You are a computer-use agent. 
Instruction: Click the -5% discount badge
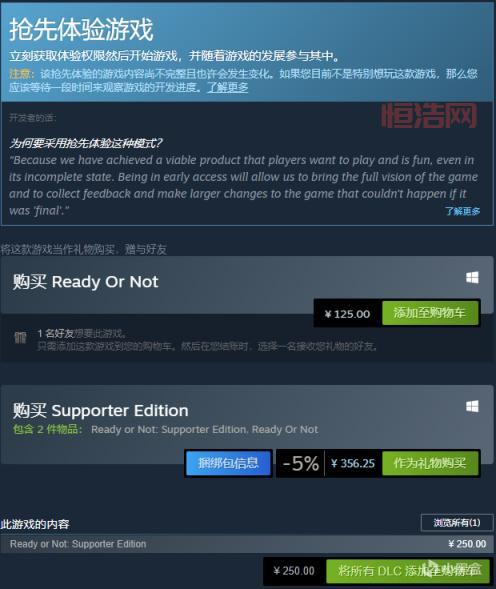point(301,463)
